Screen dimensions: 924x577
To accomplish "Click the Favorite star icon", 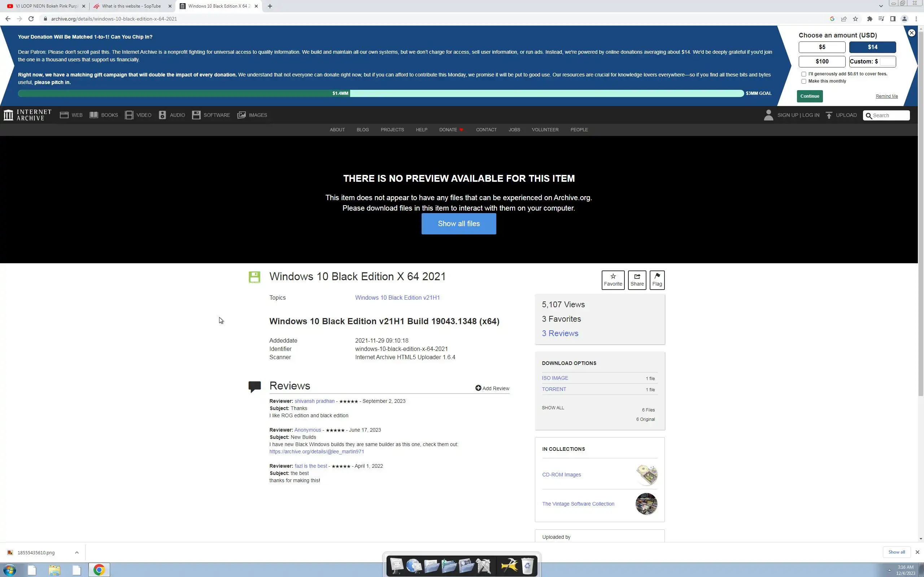I will tap(613, 277).
